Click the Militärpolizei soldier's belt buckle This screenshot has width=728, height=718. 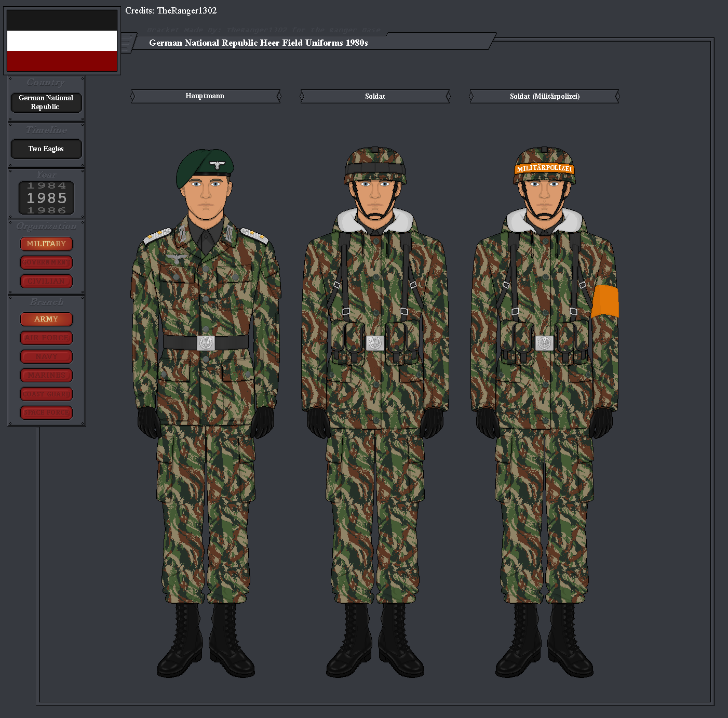[544, 343]
